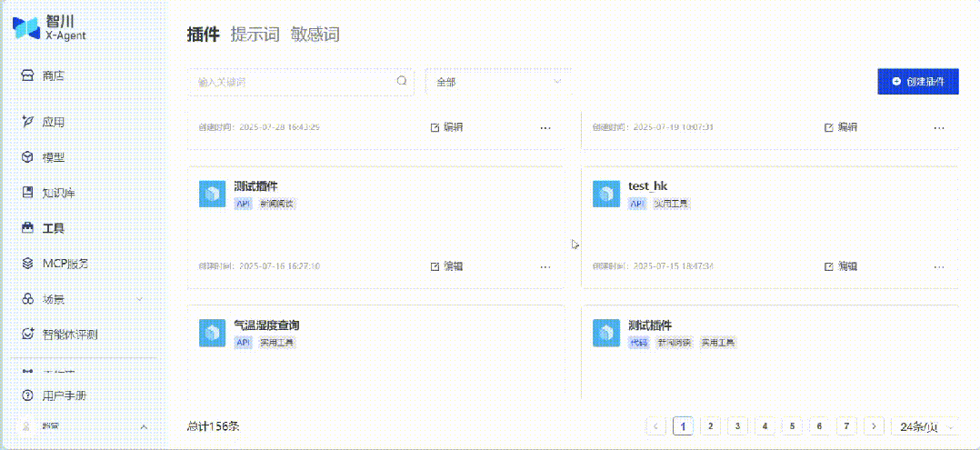Open 智能体评测 evaluation page
Viewport: 980px width, 450px height.
tap(69, 334)
